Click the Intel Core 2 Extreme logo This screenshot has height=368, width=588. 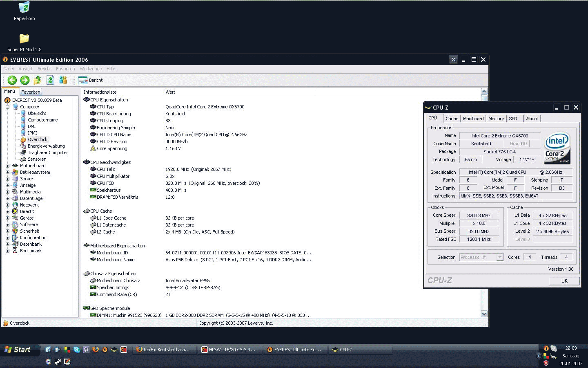557,148
